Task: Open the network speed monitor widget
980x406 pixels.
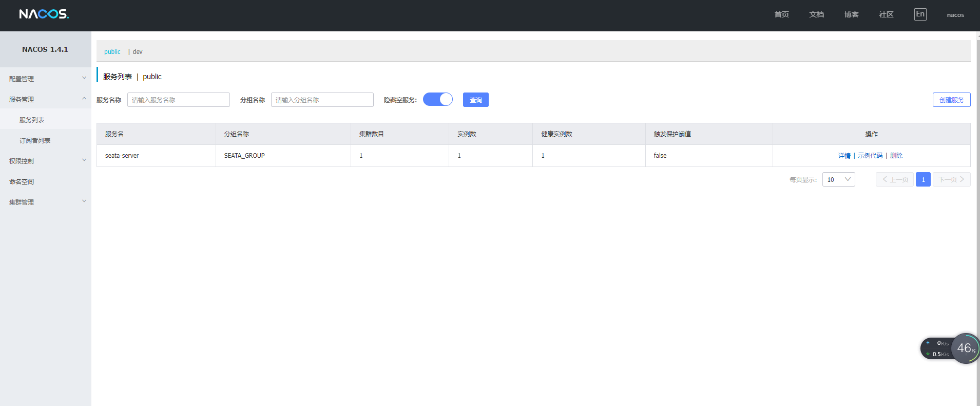Action: pos(937,348)
